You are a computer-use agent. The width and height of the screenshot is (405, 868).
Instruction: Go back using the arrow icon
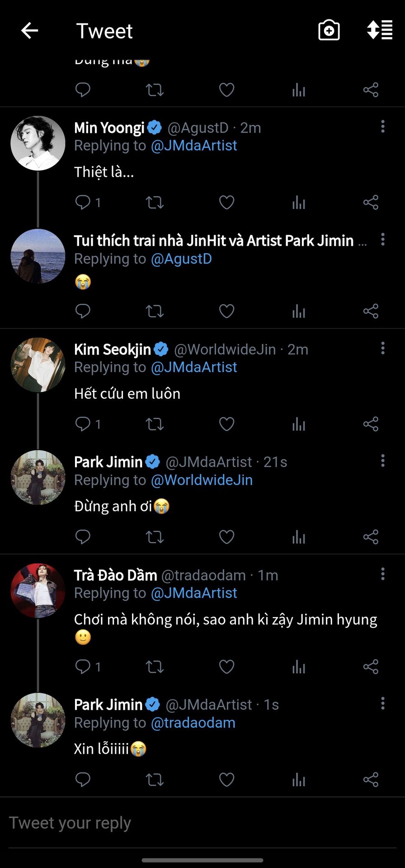coord(30,31)
